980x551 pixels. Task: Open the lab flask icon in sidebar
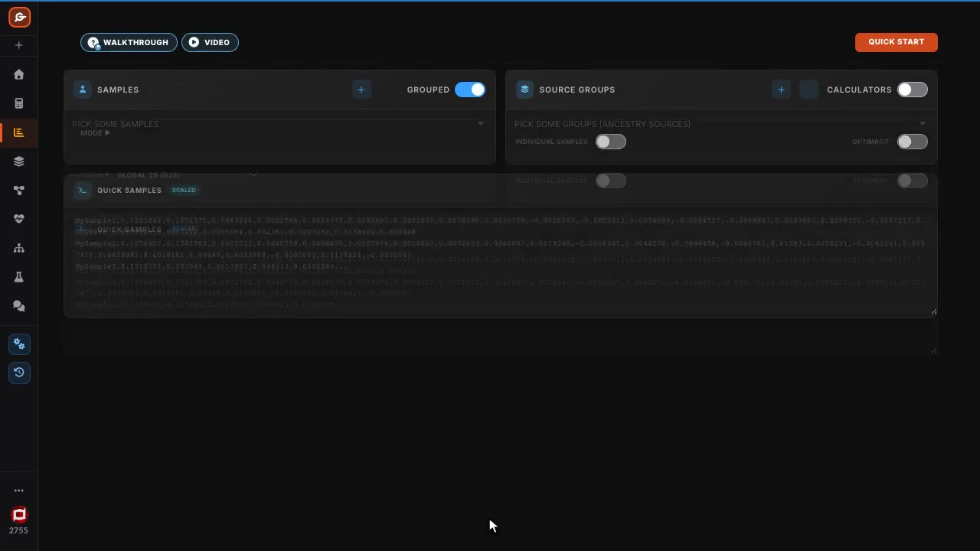(19, 277)
